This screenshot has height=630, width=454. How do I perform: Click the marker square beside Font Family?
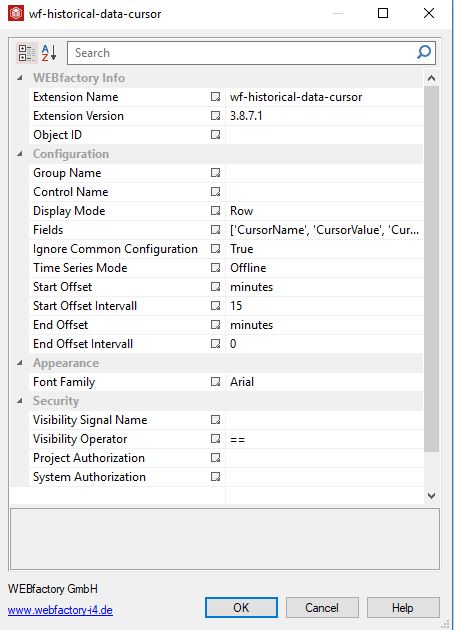[x=215, y=382]
